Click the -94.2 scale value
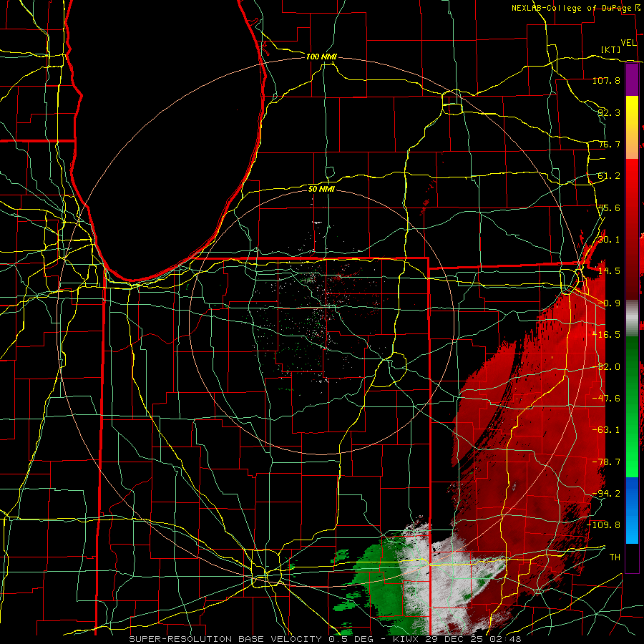 pyautogui.click(x=606, y=494)
